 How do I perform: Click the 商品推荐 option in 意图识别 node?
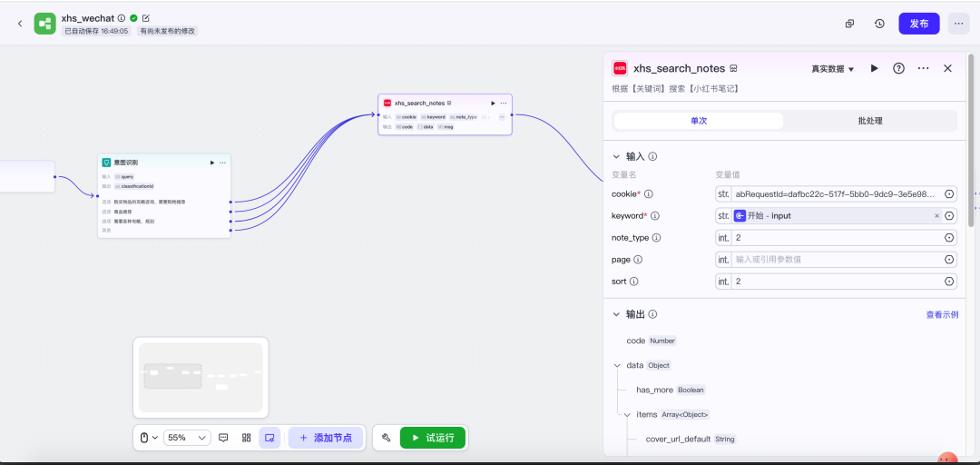[x=123, y=212]
